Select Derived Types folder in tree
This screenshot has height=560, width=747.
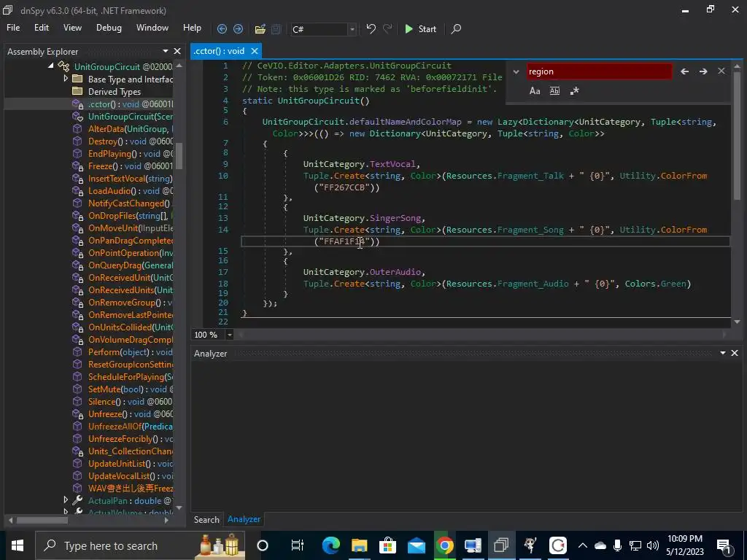tap(115, 91)
